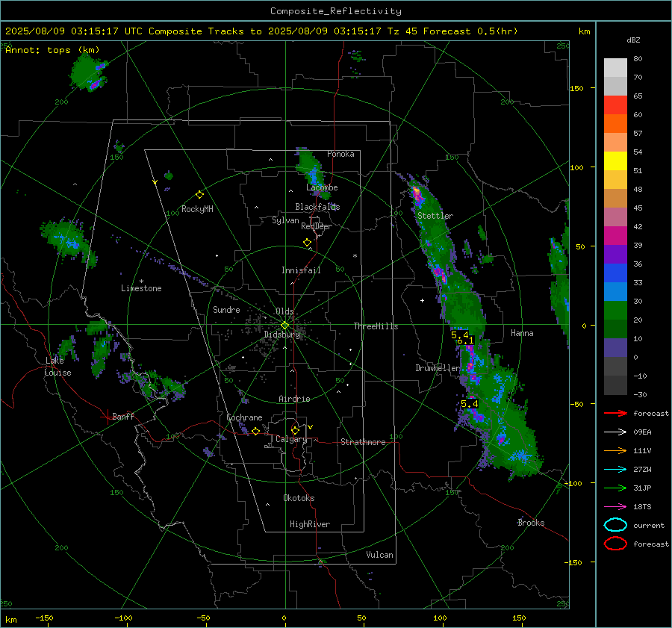
Task: Click the yellow radar-center diamond near Olds
Action: (285, 326)
